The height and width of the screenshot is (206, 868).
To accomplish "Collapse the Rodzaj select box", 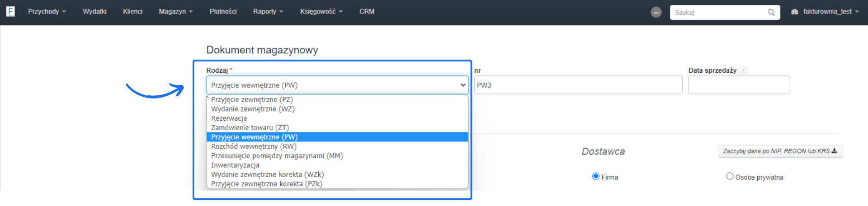I will tap(337, 85).
